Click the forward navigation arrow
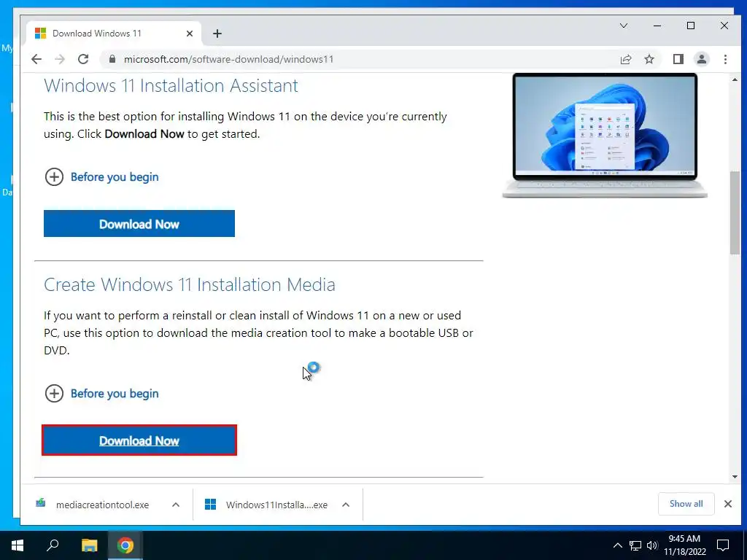Screen dimensions: 747x560 coord(60,59)
